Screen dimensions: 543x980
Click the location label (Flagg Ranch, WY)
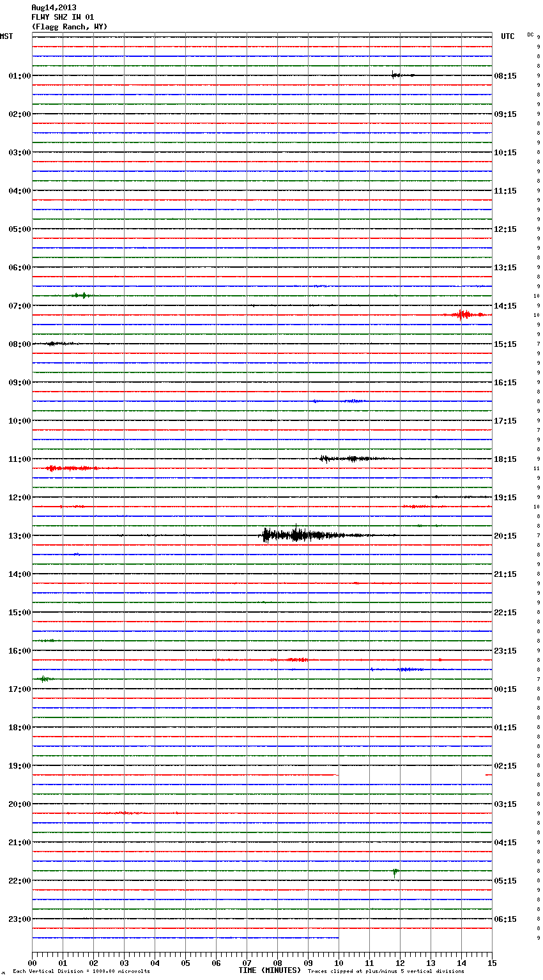coord(70,27)
